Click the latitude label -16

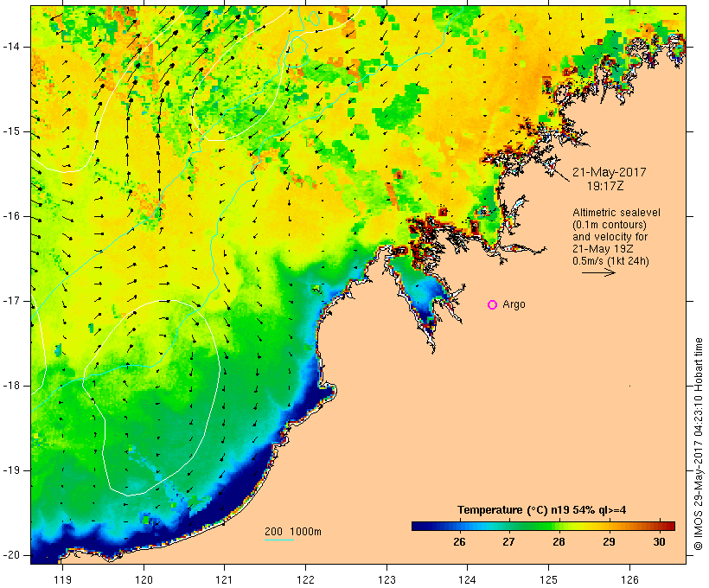pyautogui.click(x=10, y=216)
